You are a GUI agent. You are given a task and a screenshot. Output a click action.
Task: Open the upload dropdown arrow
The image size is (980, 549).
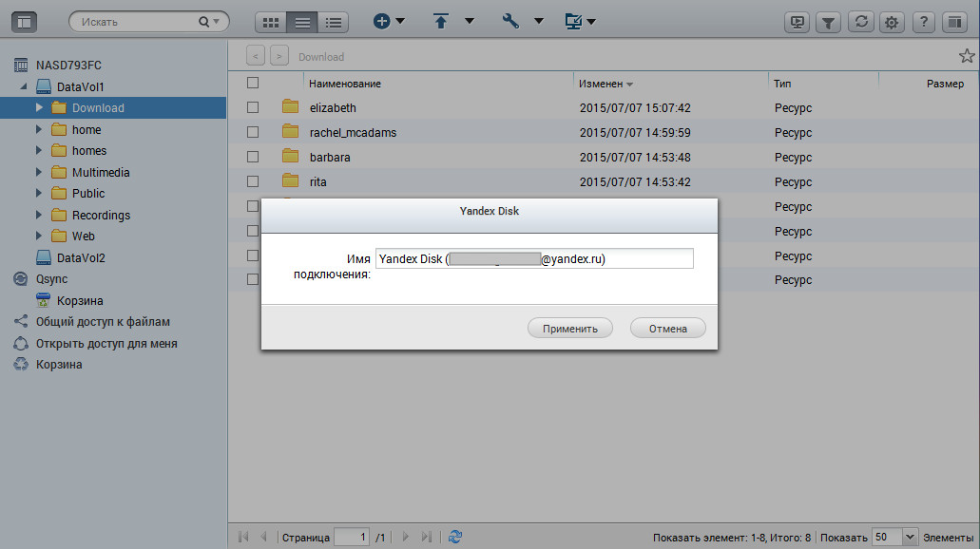[x=470, y=21]
